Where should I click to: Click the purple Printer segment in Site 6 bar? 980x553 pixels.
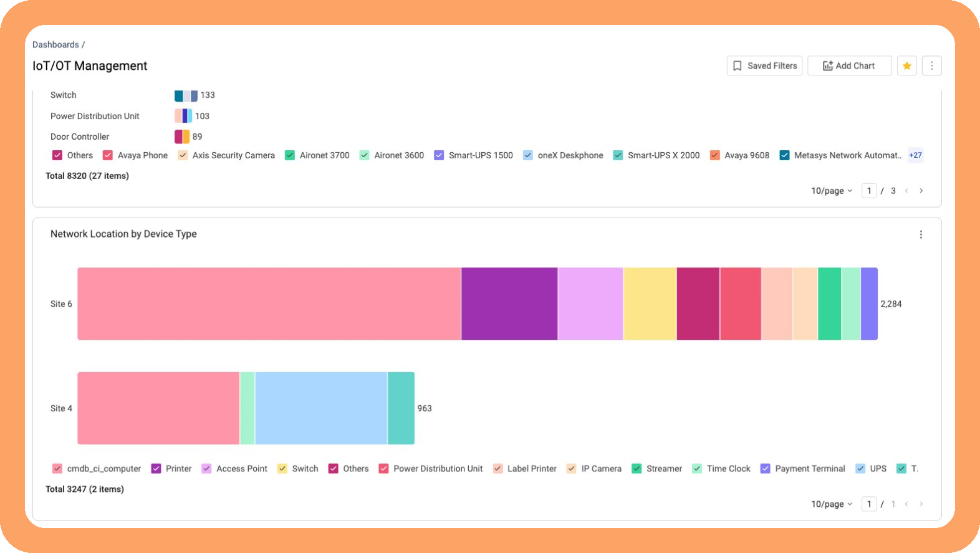[509, 304]
